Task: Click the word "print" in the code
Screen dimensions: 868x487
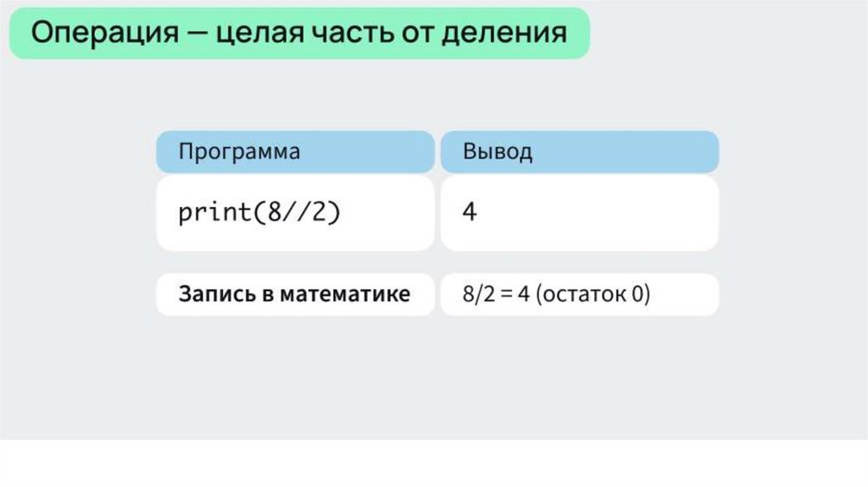Action: click(x=209, y=211)
